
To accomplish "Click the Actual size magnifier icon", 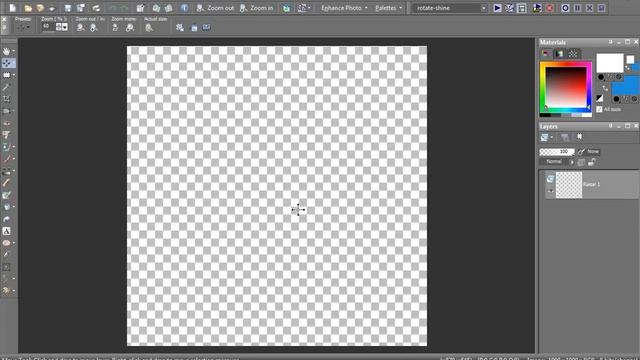I will pos(149,28).
